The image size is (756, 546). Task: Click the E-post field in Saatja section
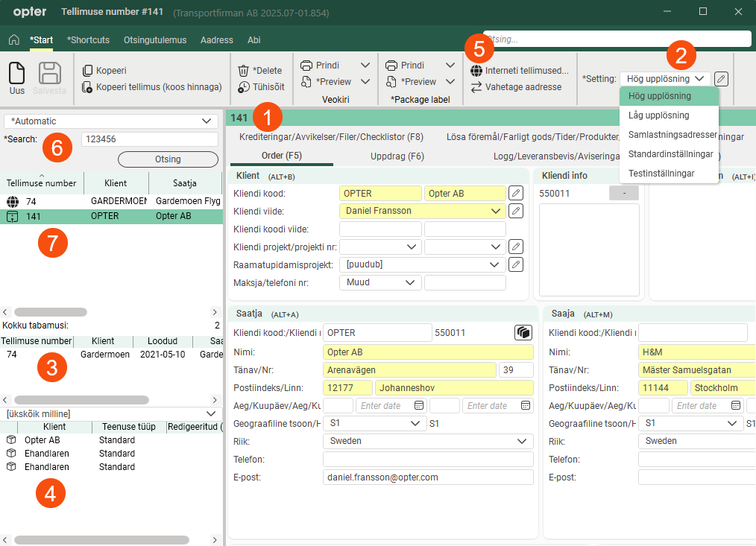(428, 477)
